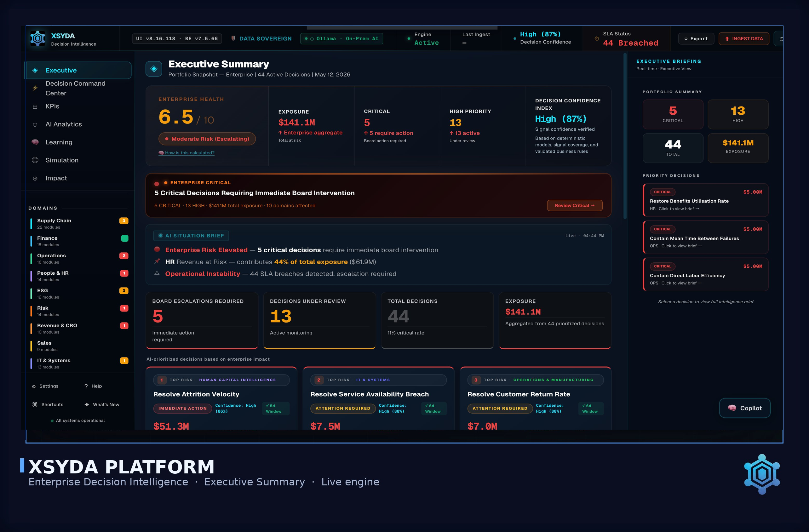Click the 5 CRITICAL portfolio summary tile
Viewport: 809px width, 532px height.
click(673, 114)
